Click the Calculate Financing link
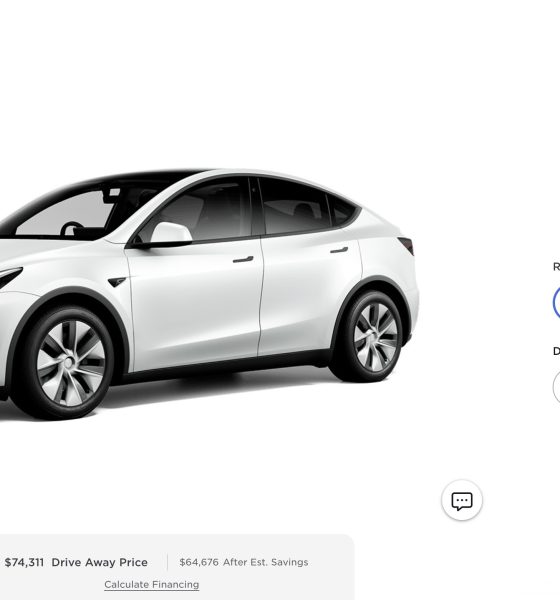The image size is (560, 600). coord(152,585)
